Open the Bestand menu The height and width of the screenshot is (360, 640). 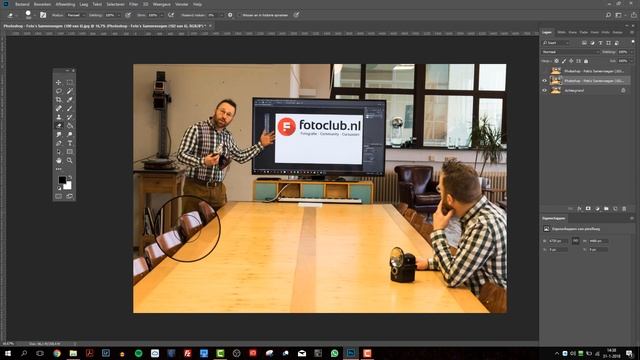click(22, 4)
